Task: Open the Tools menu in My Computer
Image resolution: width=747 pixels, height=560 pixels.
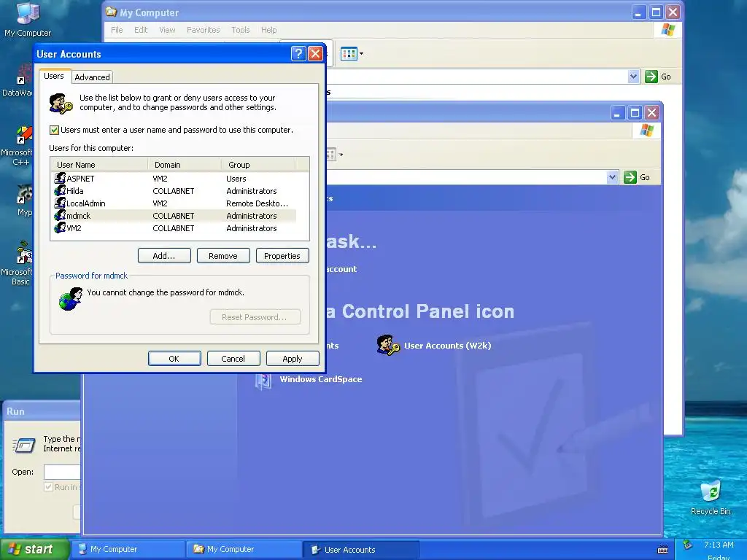Action: (241, 30)
